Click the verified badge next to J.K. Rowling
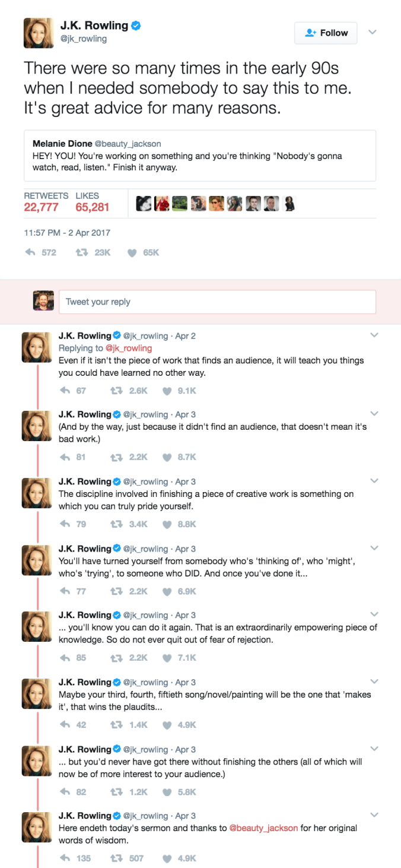The height and width of the screenshot is (868, 401). click(x=136, y=25)
